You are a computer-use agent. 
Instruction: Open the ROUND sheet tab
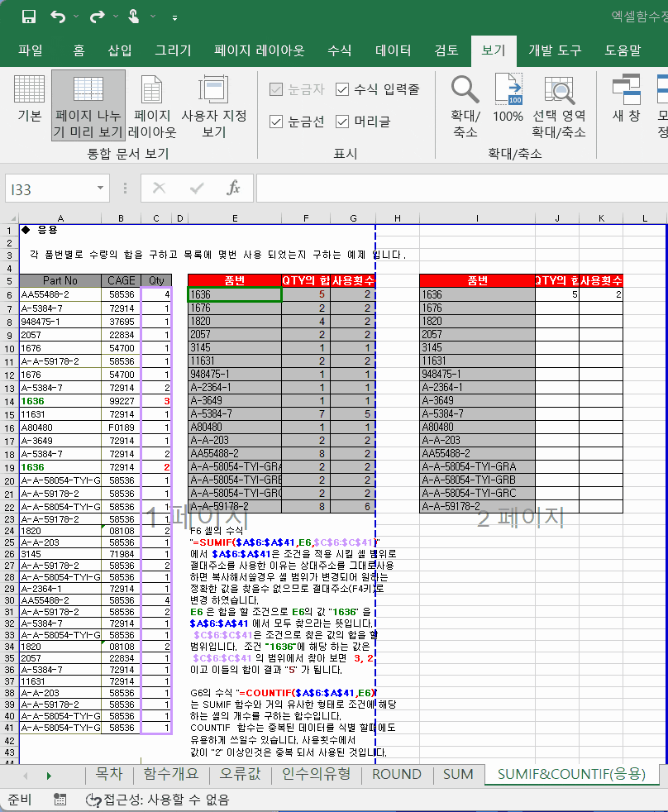[397, 774]
